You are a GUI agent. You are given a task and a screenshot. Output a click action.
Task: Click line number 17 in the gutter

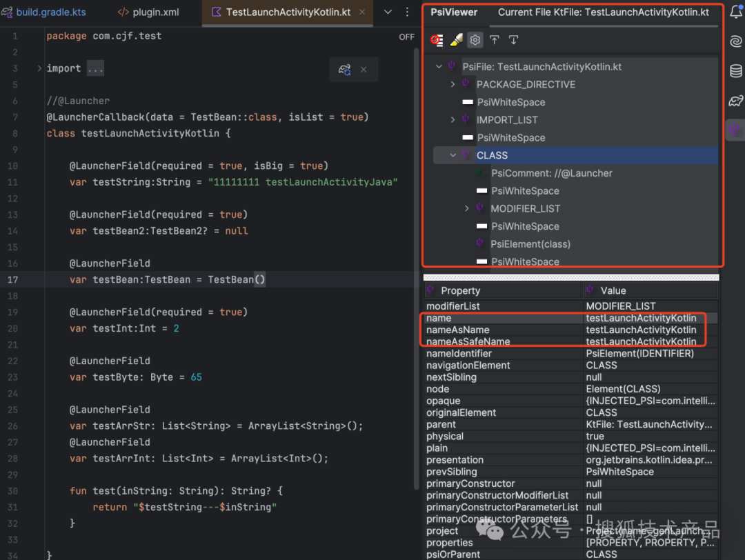pyautogui.click(x=13, y=280)
